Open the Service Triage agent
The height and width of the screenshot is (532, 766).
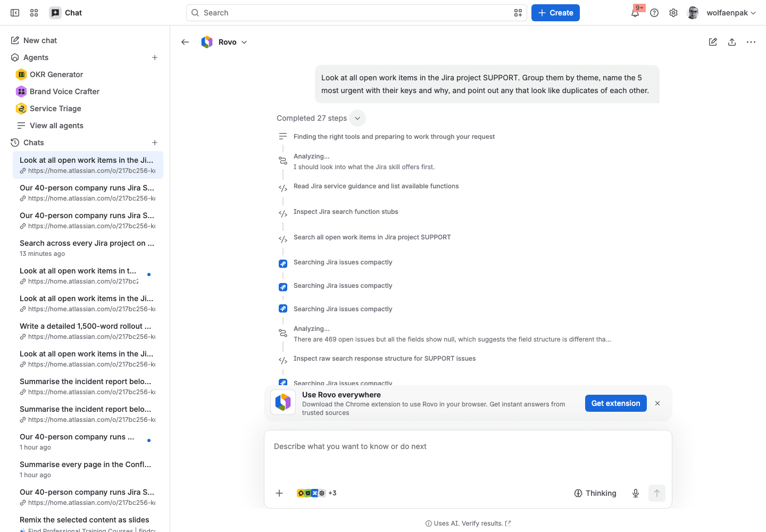[55, 109]
